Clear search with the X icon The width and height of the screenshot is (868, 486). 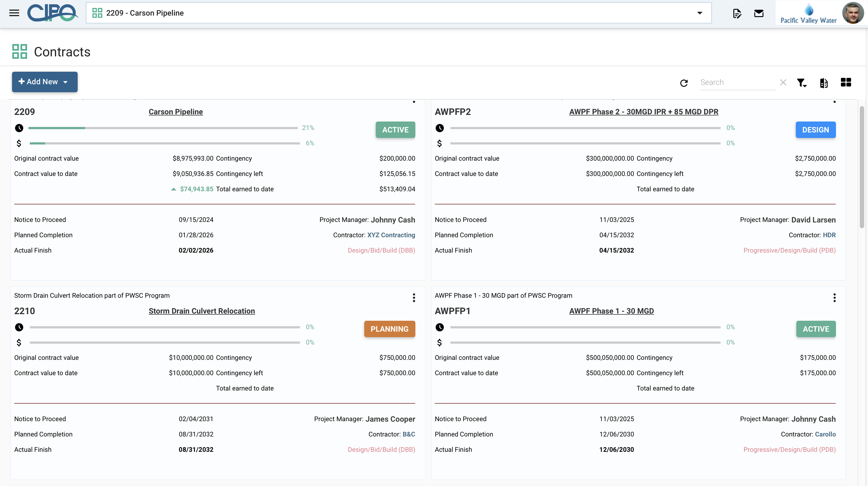click(x=783, y=82)
